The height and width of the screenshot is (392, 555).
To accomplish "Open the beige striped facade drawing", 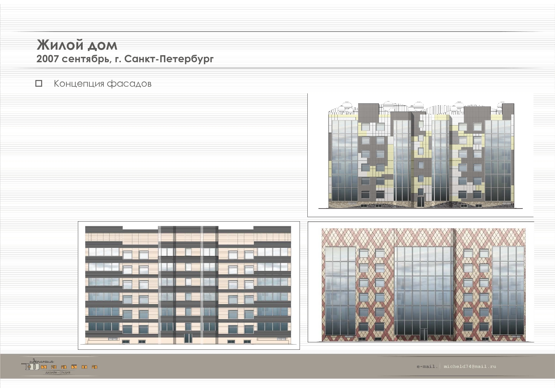I will pyautogui.click(x=189, y=285).
